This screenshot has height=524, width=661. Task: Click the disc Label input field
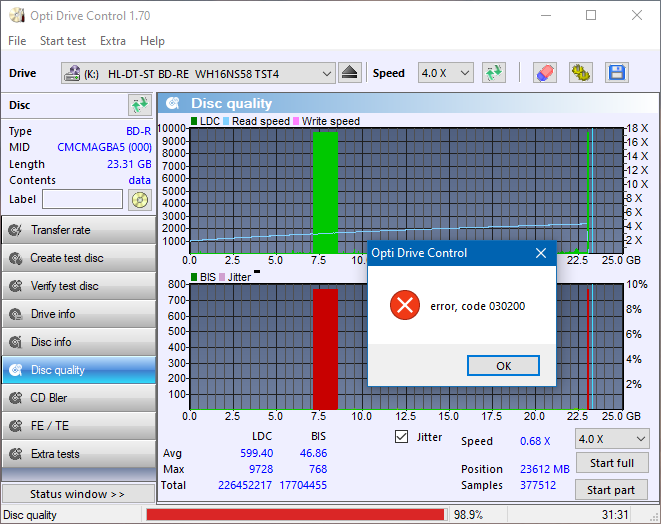[x=82, y=199]
